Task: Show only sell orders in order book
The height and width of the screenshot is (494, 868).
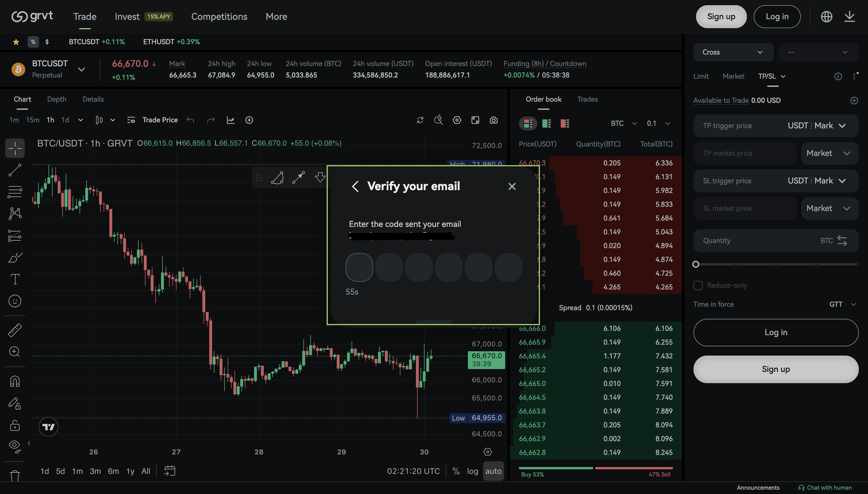Action: pos(565,123)
